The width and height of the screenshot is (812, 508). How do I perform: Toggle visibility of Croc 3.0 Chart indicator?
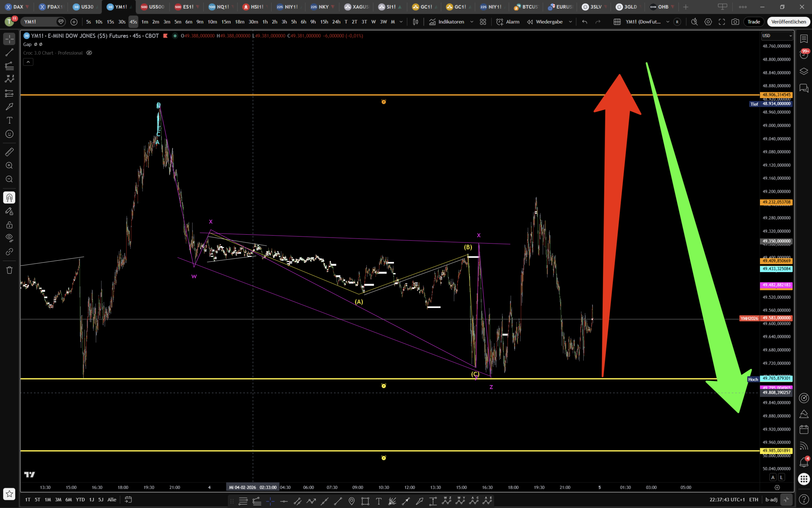point(89,53)
